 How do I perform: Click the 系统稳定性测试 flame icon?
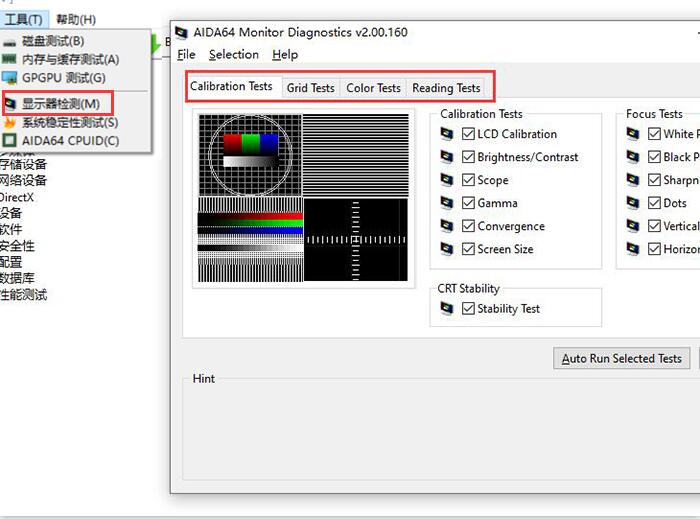pos(10,122)
